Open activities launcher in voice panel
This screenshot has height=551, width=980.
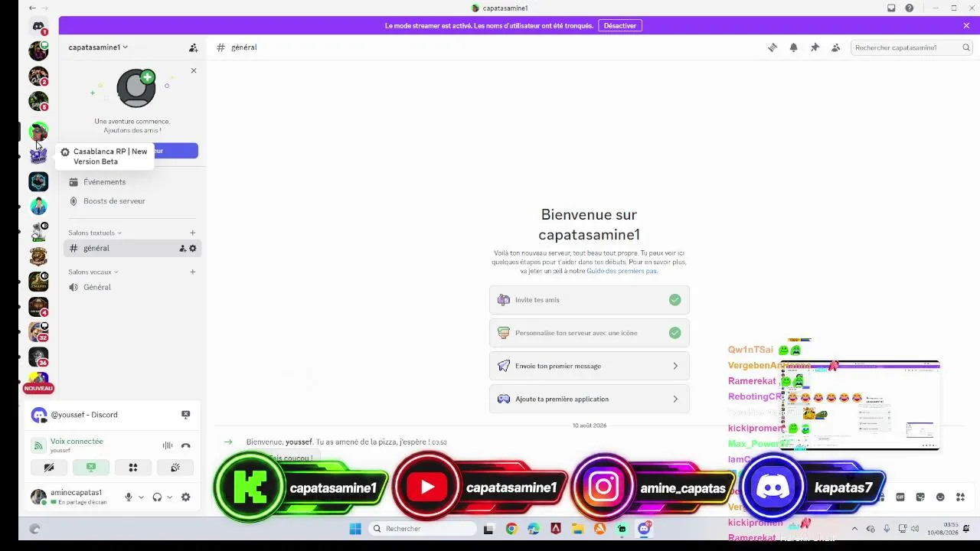click(x=133, y=468)
